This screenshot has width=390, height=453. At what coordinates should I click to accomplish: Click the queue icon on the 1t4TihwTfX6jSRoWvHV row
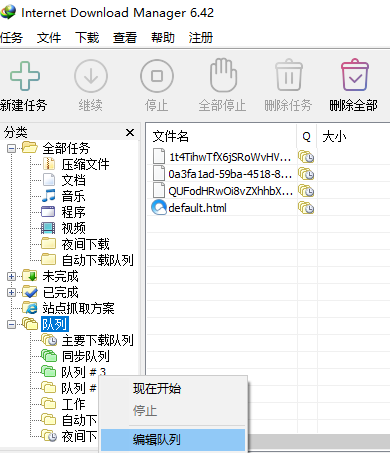306,157
